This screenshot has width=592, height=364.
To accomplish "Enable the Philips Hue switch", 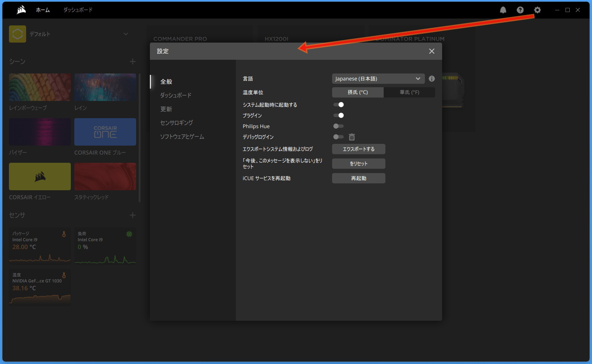I will tap(339, 126).
